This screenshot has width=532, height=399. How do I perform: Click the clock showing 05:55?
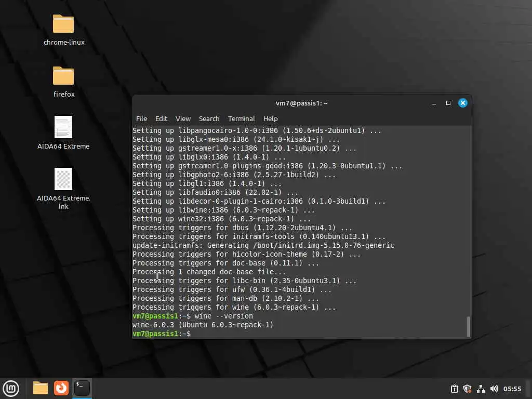click(512, 389)
